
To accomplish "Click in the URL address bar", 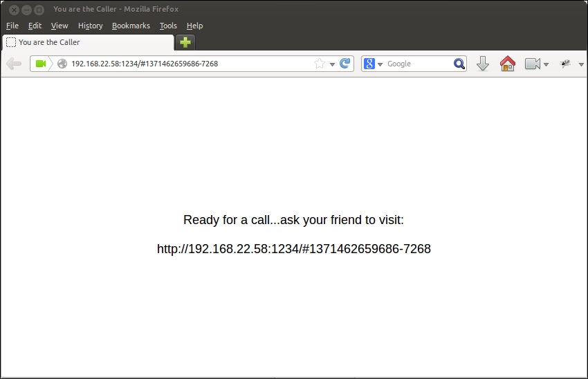I will coord(191,64).
